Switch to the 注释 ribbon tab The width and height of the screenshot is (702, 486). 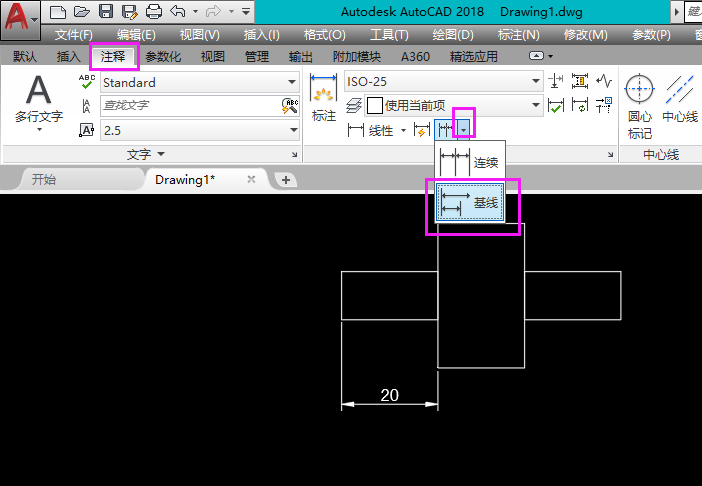point(113,56)
